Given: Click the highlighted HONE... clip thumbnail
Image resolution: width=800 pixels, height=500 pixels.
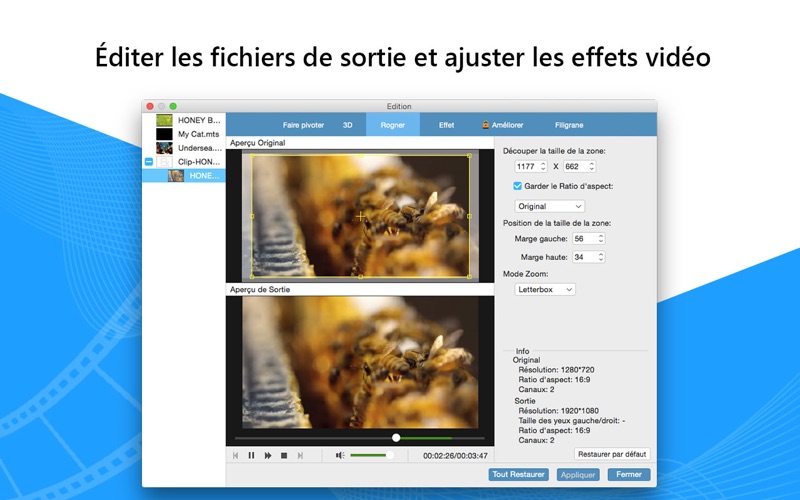Looking at the screenshot, I should [176, 176].
